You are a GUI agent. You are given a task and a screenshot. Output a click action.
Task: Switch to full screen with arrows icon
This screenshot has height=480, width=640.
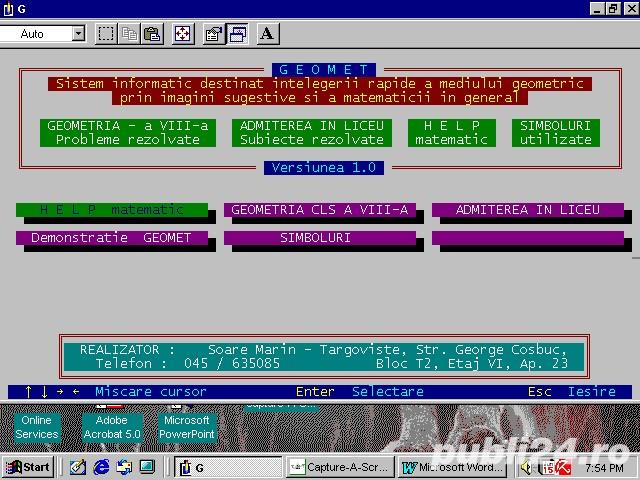tap(183, 34)
